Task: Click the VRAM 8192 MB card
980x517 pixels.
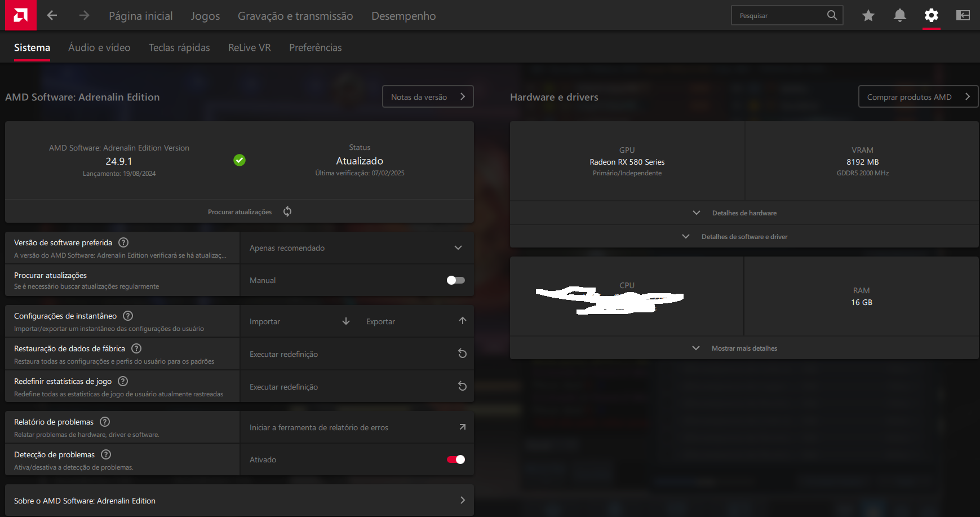Action: [x=862, y=161]
